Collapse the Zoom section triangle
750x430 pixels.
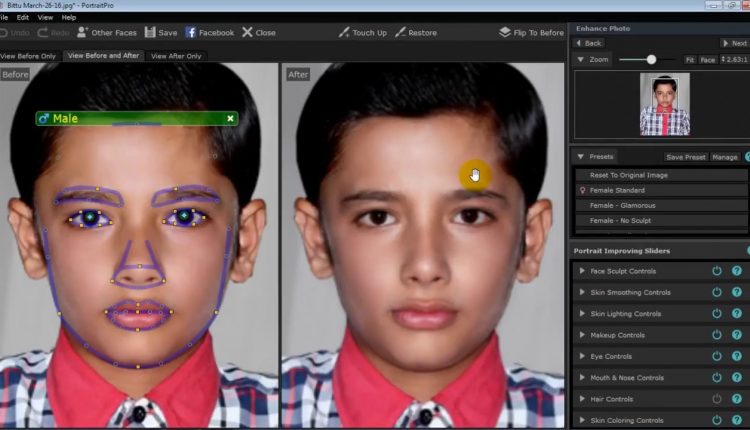point(580,59)
